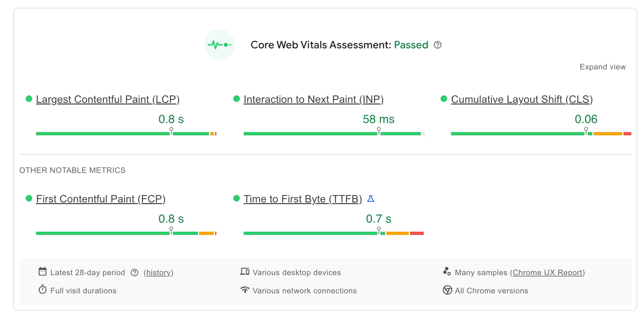Open Interaction to Next Paint (INP) link
644x318 pixels.
pyautogui.click(x=314, y=99)
